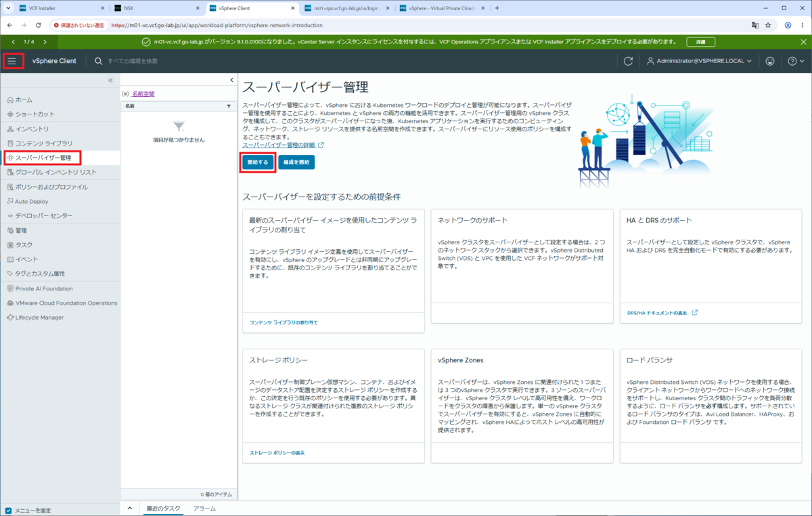Open the vSphere Client hamburger menu
This screenshot has width=812, height=516.
12,61
